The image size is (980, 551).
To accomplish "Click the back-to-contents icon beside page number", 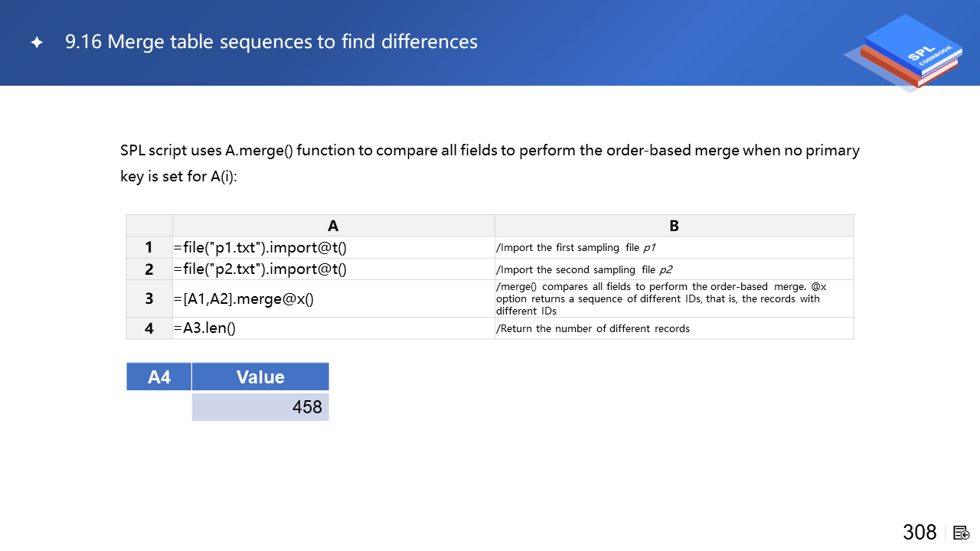I will point(962,533).
